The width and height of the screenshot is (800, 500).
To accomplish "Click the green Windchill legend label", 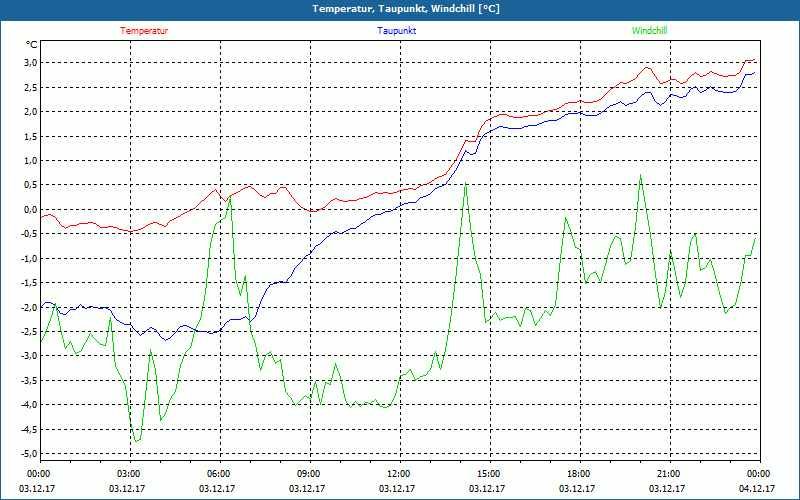I will (x=649, y=31).
